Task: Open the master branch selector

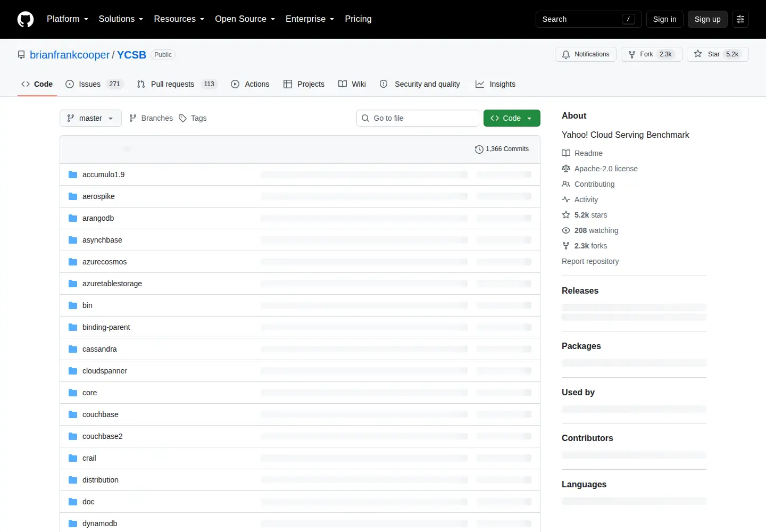Action: coord(90,118)
